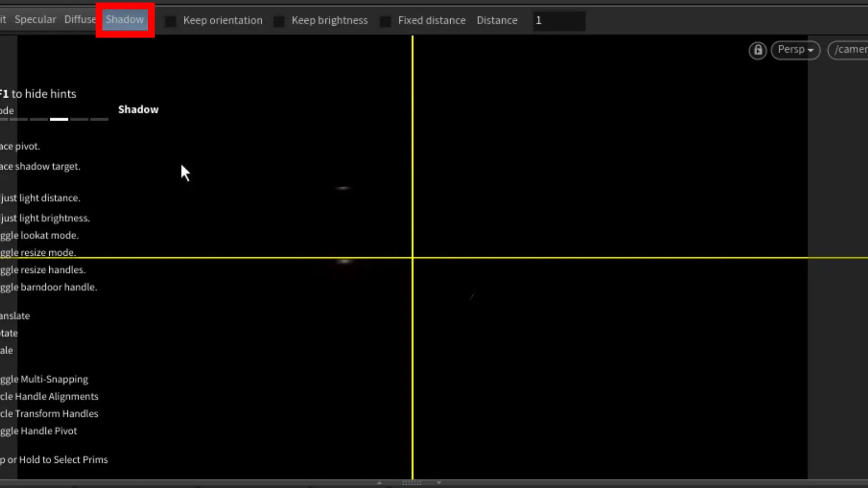The width and height of the screenshot is (868, 488).
Task: Click the highlighted mode indicator segment
Action: (x=59, y=119)
